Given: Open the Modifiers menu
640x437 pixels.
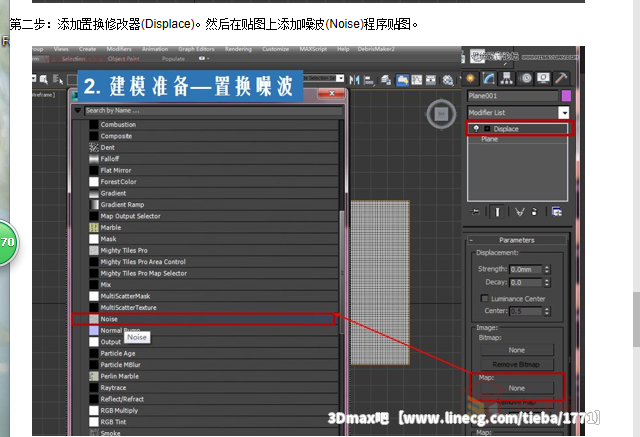Looking at the screenshot, I should coord(119,49).
